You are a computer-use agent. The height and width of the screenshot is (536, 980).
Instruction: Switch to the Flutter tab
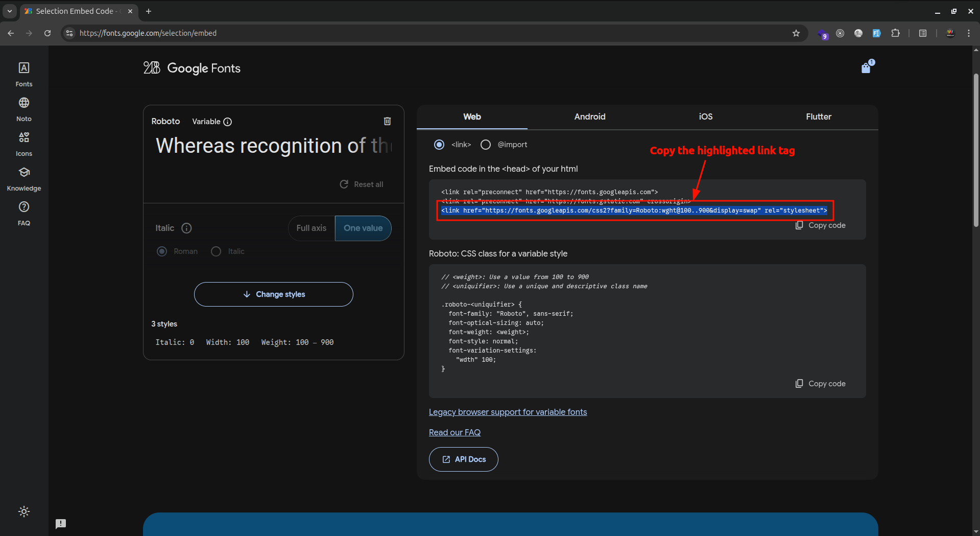tap(818, 116)
